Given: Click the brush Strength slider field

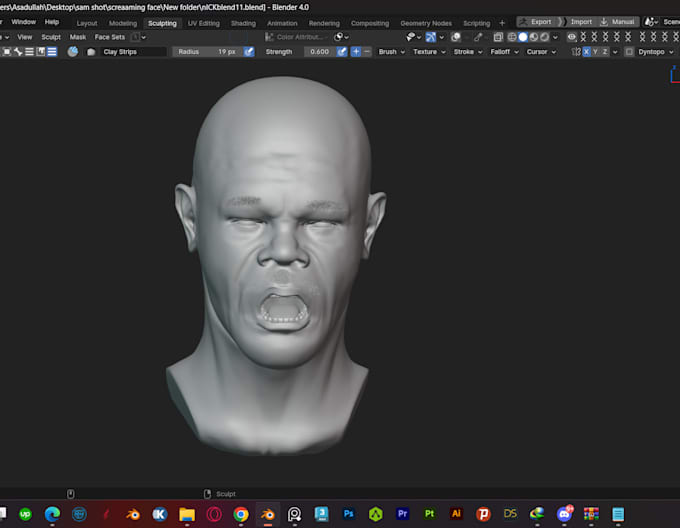Looking at the screenshot, I should coord(320,52).
